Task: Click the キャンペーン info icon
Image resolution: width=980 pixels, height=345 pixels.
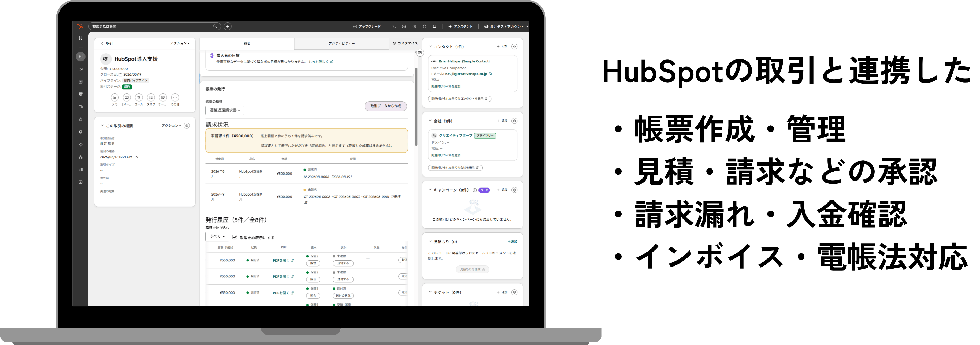Action: click(475, 190)
